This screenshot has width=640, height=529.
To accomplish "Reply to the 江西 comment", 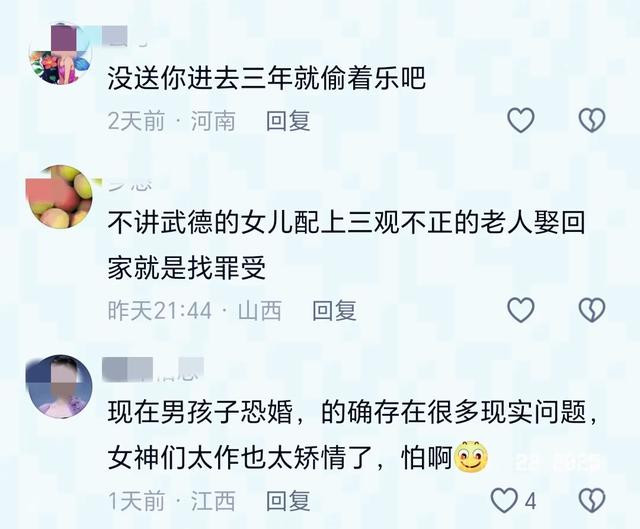I will click(288, 501).
